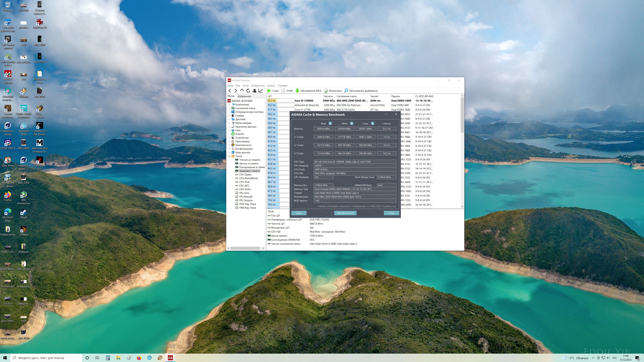Open the graph chart icon in the toolbar
Screen dimensions: 644x362
point(260,91)
